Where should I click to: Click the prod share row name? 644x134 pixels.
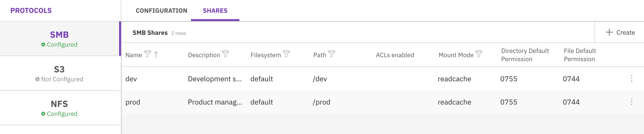pos(133,102)
